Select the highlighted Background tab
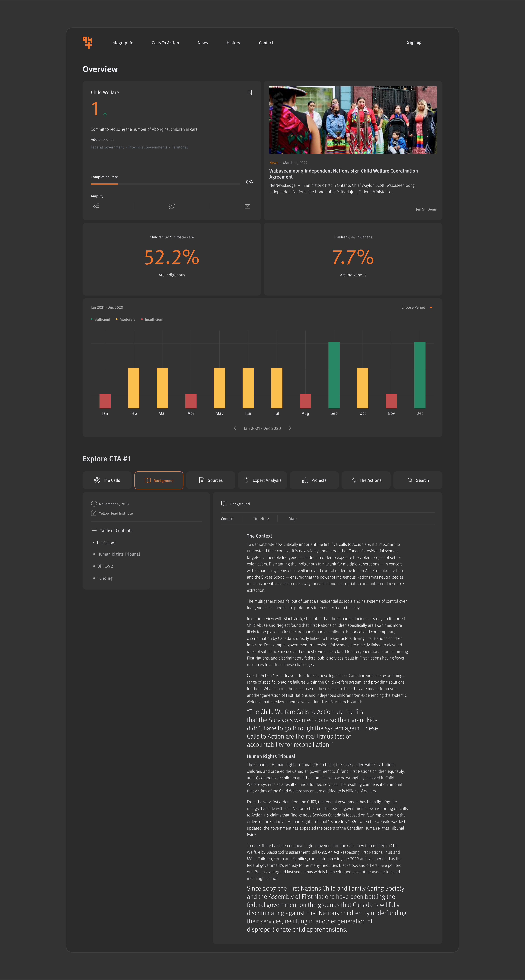 coord(159,480)
